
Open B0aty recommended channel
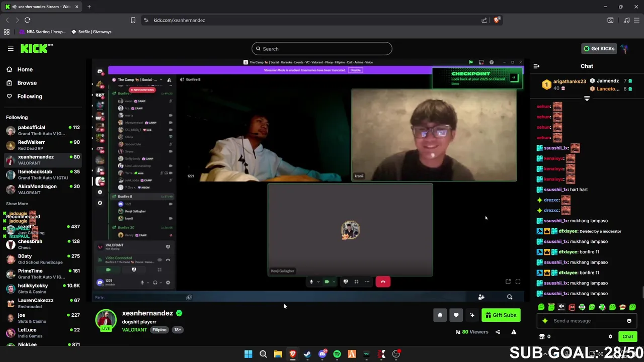(x=42, y=259)
